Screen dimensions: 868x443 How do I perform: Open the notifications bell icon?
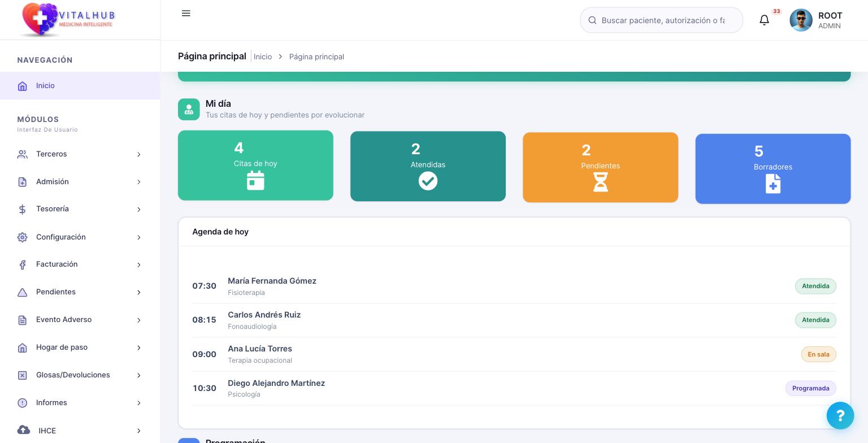click(764, 20)
